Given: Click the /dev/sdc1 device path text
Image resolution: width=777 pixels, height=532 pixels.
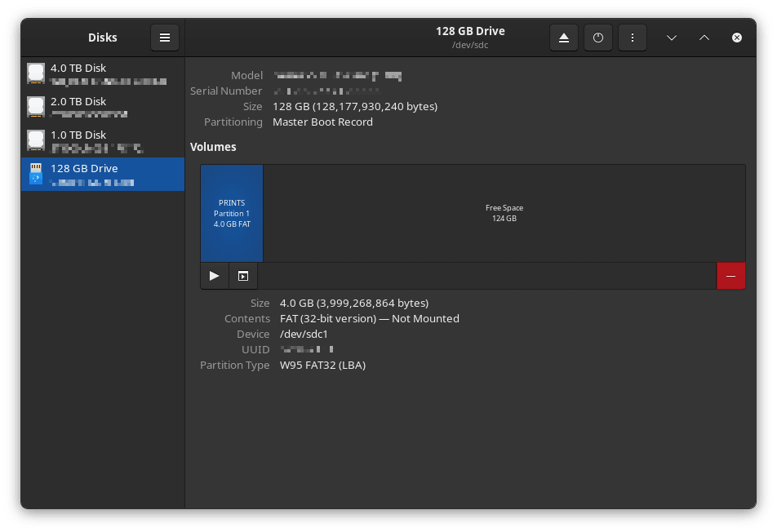Looking at the screenshot, I should pos(304,334).
